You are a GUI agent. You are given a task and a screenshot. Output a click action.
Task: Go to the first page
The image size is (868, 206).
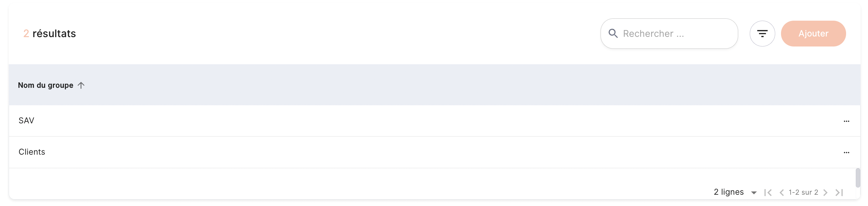pos(768,192)
